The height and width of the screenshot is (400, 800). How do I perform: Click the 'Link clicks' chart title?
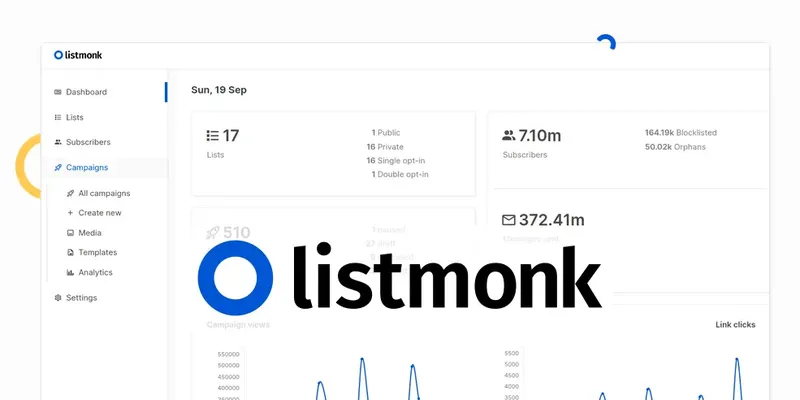point(735,324)
